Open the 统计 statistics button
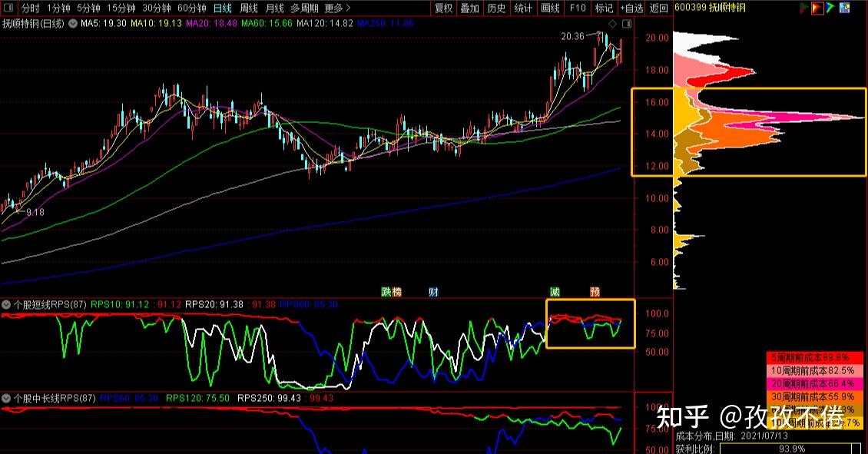 tap(523, 8)
